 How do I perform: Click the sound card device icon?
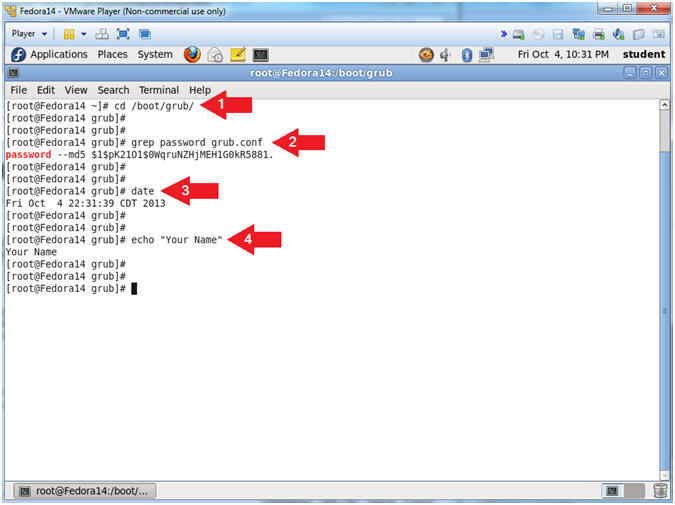[619, 34]
